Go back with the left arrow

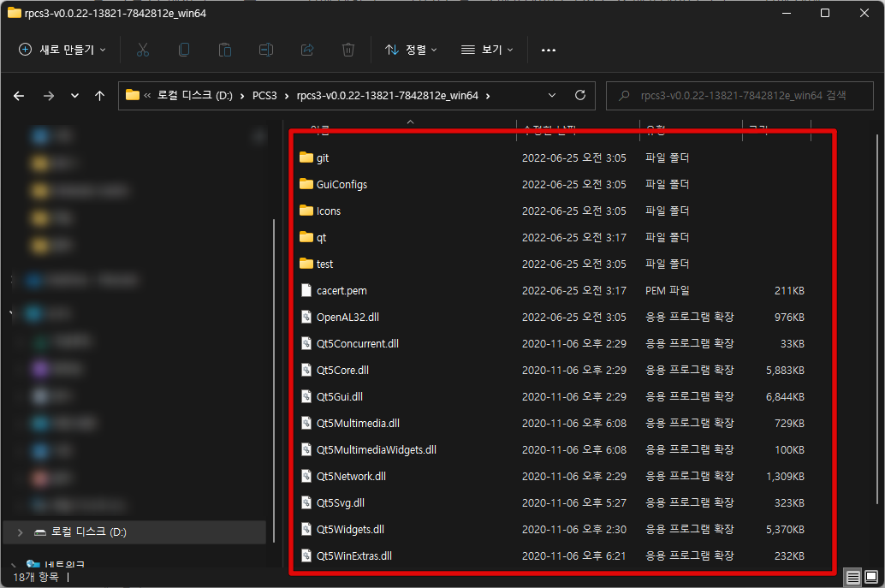(x=19, y=96)
